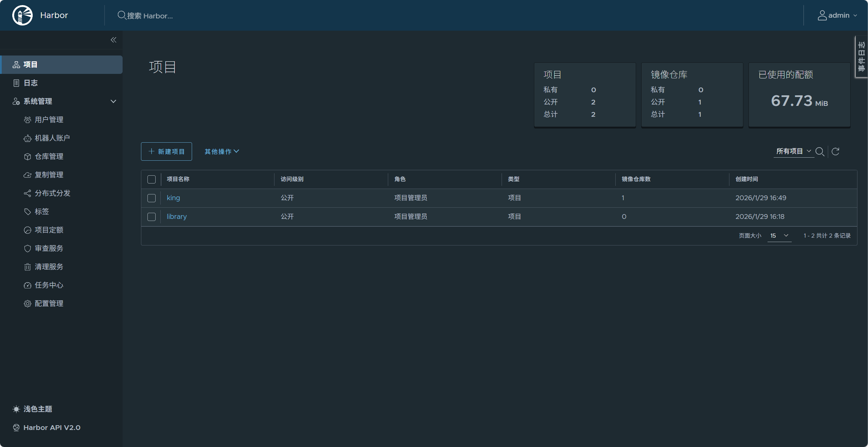Viewport: 868px width, 447px height.
Task: Click library's creation time 2026/1/29 16:18
Action: click(760, 217)
